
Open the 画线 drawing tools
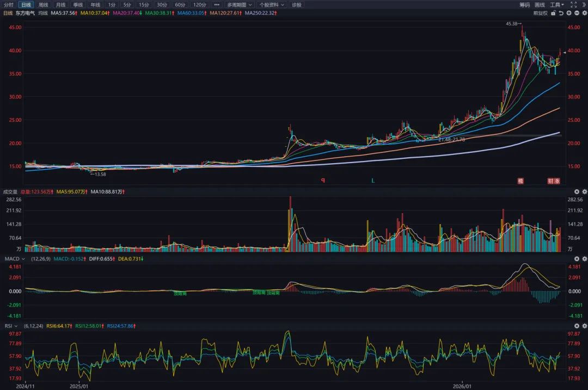tap(540, 5)
